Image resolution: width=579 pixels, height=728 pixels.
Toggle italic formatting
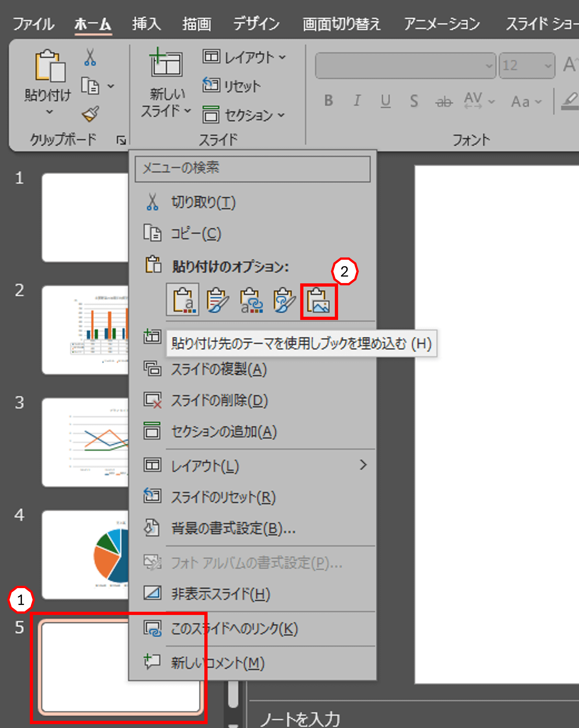(x=357, y=100)
